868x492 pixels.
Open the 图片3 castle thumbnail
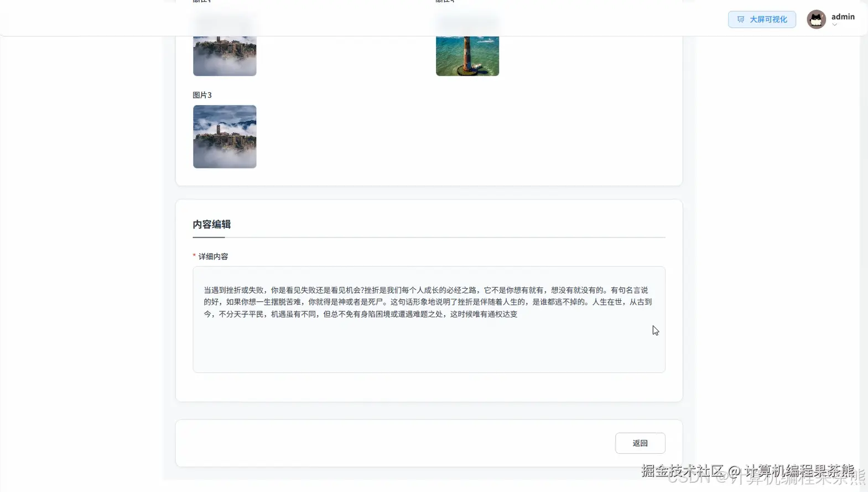point(225,137)
